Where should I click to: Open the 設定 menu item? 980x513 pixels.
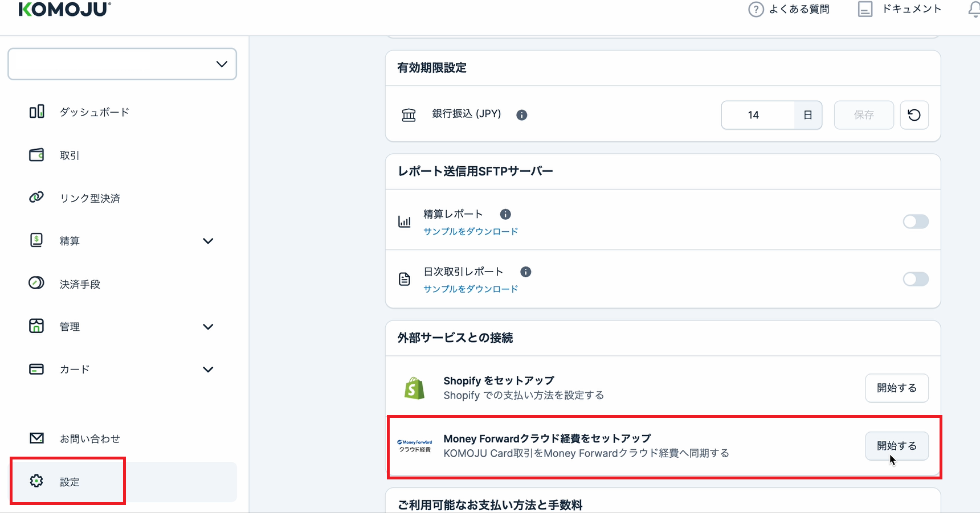tap(70, 481)
